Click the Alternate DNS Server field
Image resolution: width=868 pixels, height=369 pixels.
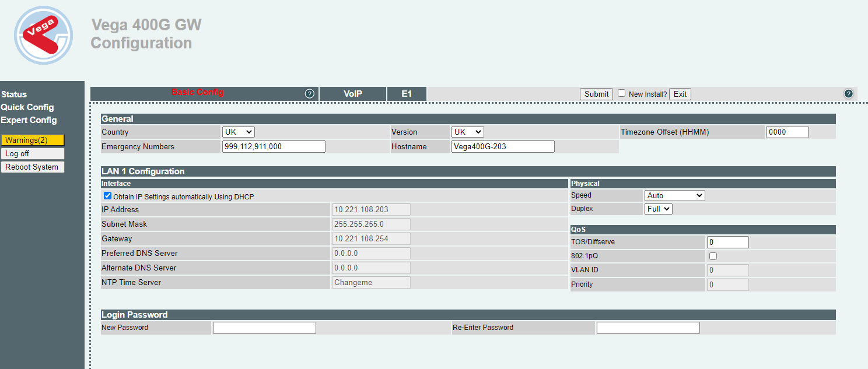click(x=371, y=268)
